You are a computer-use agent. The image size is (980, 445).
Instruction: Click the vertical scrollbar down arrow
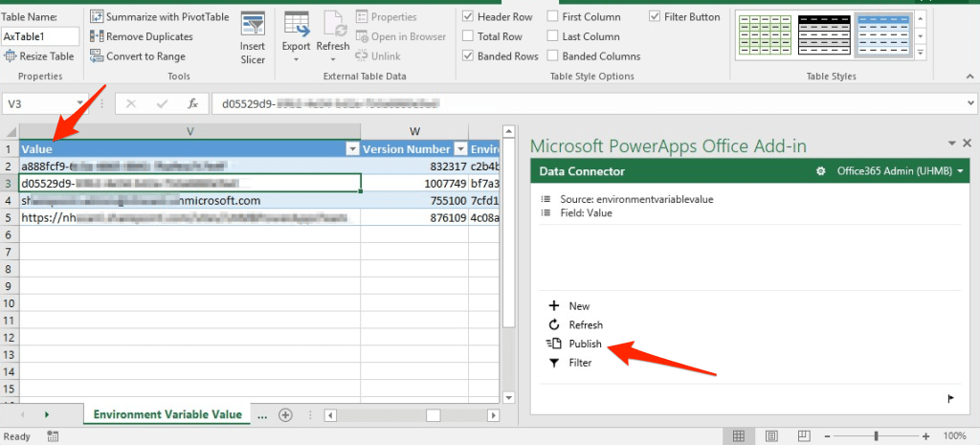[508, 397]
